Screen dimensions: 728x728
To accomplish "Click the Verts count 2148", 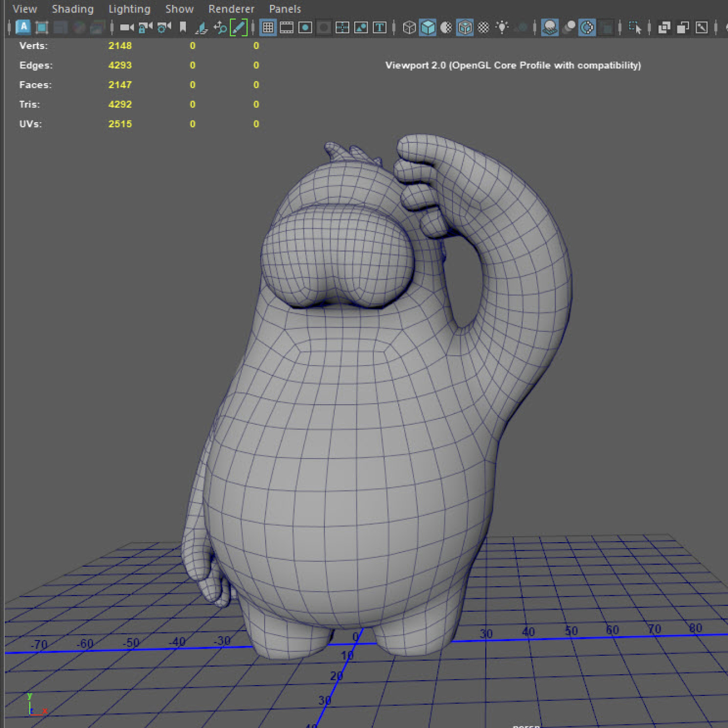I will (120, 46).
